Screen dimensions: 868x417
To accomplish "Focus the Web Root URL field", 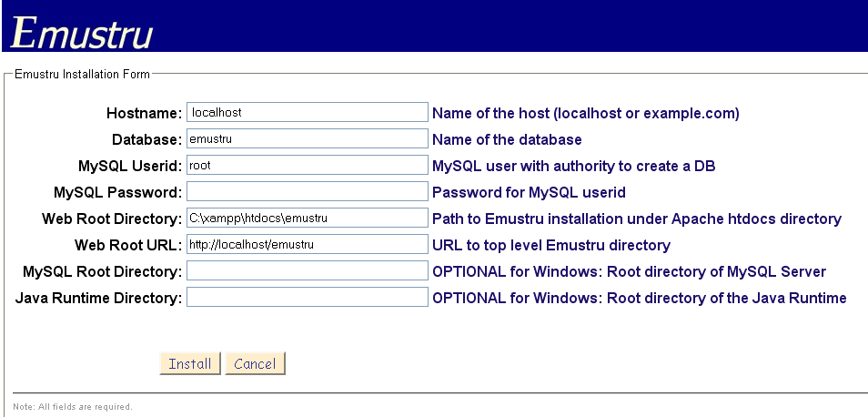I will (x=307, y=245).
